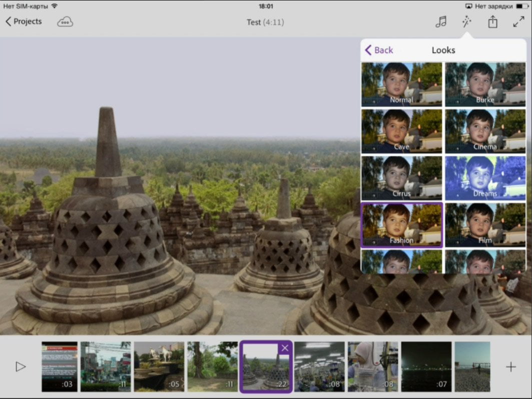
Task: Open the music soundtrack icon
Action: pyautogui.click(x=441, y=21)
